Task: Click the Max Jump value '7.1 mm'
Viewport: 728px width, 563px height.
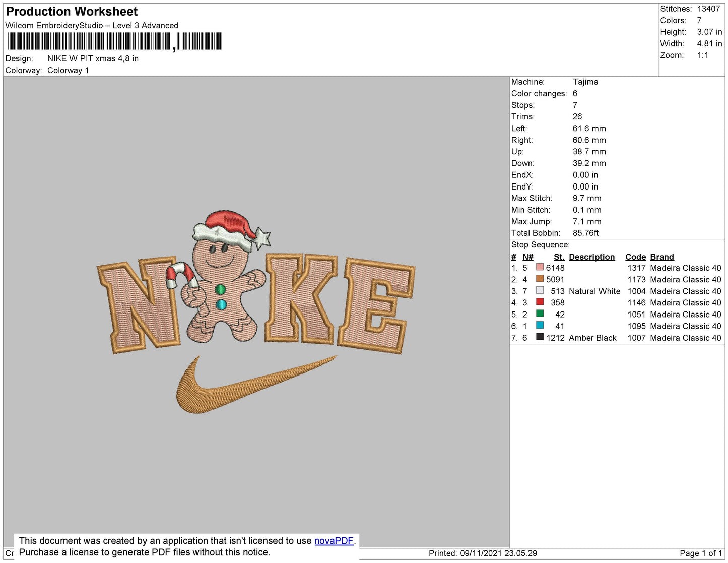Action: tap(587, 221)
